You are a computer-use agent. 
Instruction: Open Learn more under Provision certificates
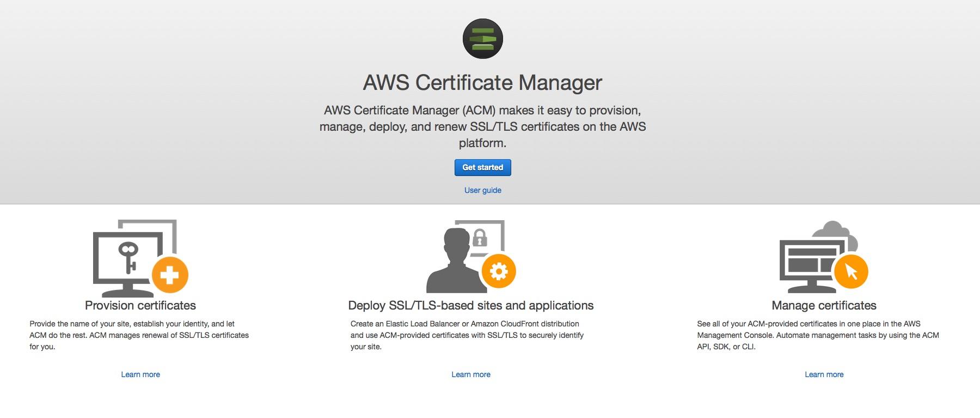(x=140, y=374)
